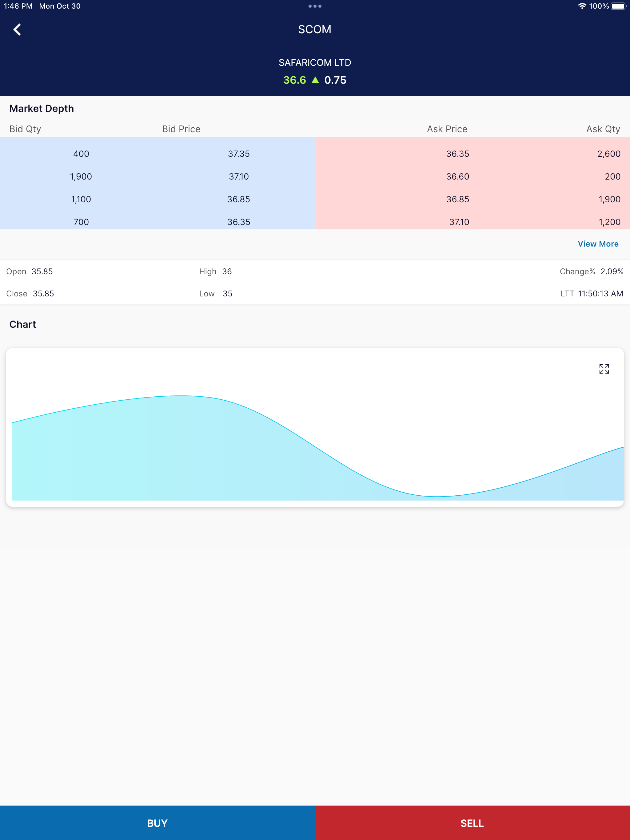The height and width of the screenshot is (840, 630).
Task: Expand chart to fullscreen
Action: coord(604,369)
